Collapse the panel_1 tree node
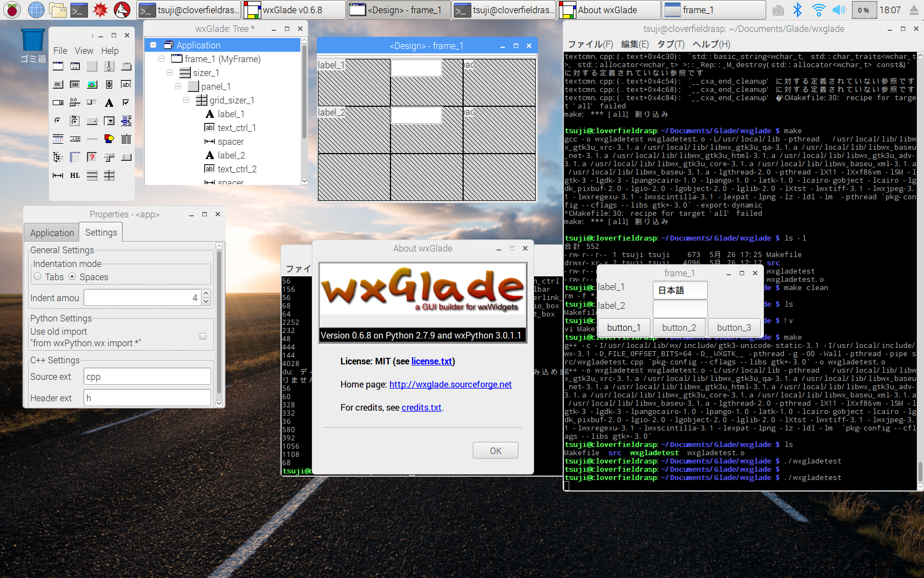The width and height of the screenshot is (924, 578). coord(178,86)
